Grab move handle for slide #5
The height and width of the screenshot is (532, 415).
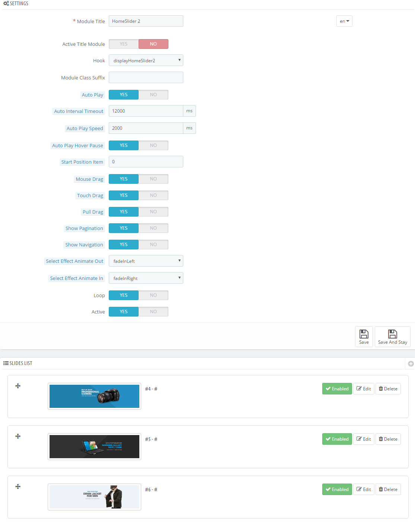(18, 436)
